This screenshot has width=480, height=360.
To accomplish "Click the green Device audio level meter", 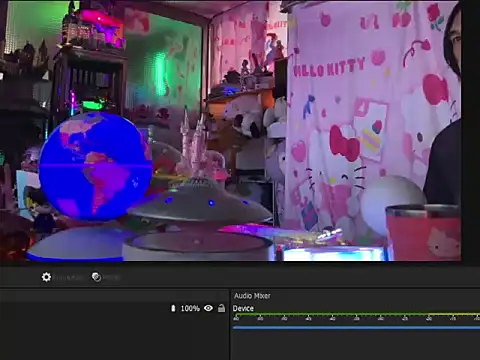I will point(356,314).
